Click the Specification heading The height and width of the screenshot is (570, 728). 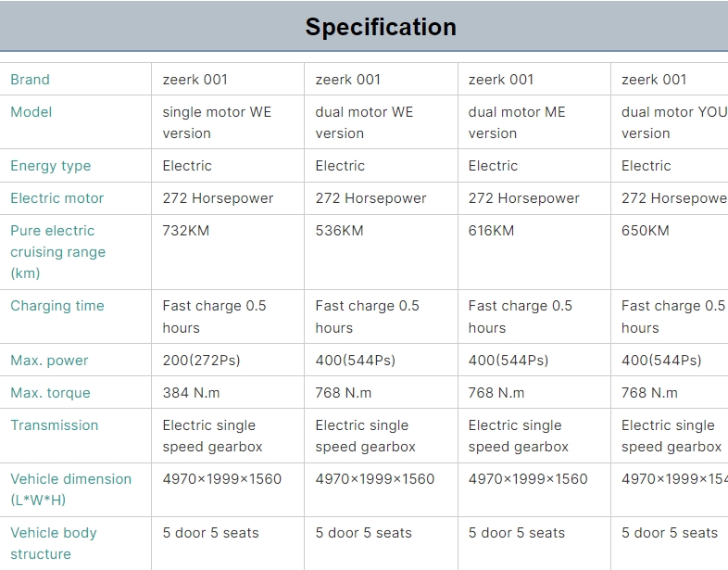[x=381, y=27]
